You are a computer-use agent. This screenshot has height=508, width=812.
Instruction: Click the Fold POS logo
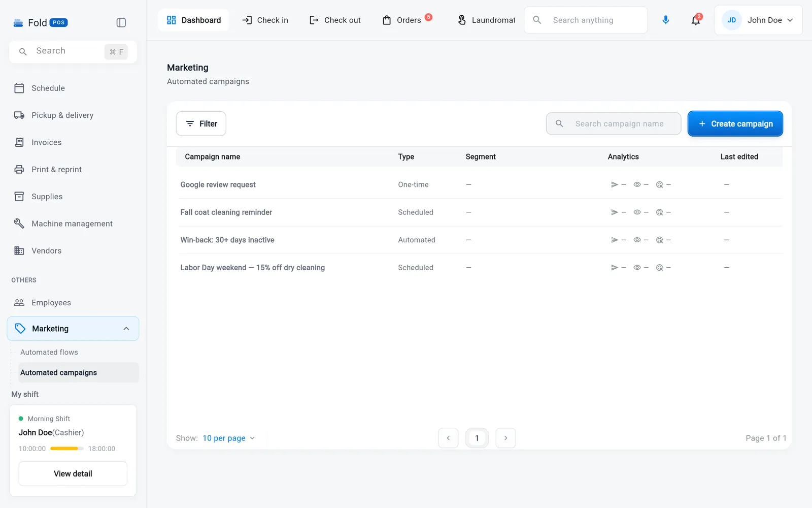40,22
